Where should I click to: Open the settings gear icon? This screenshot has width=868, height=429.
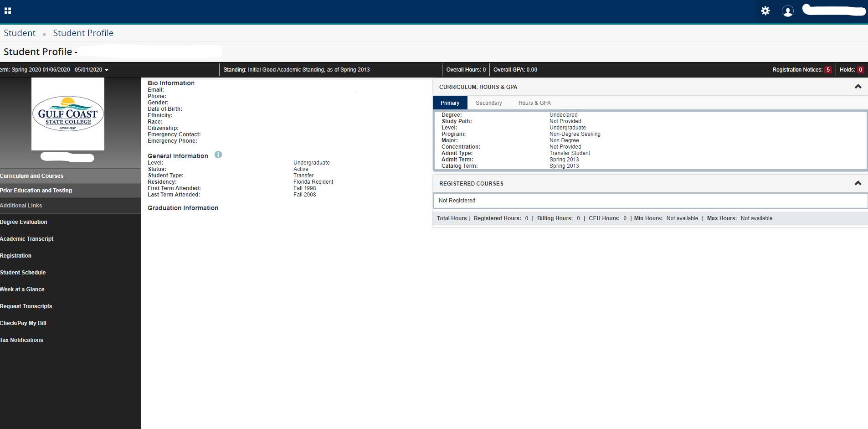(766, 10)
